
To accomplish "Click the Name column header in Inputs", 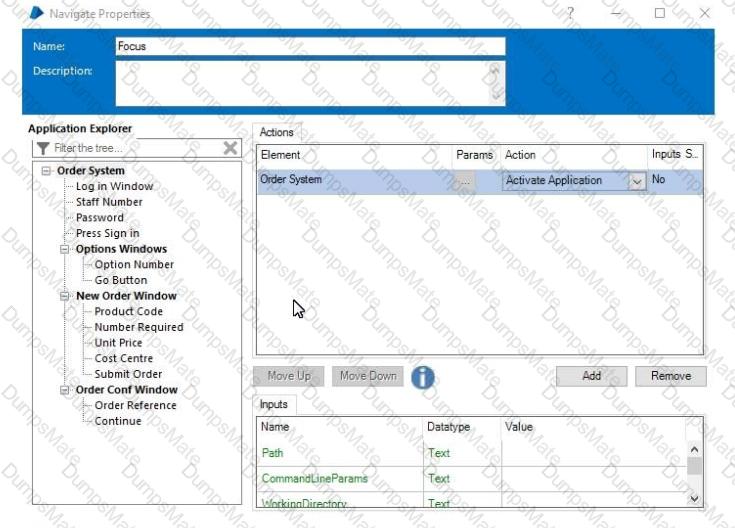I will point(340,427).
